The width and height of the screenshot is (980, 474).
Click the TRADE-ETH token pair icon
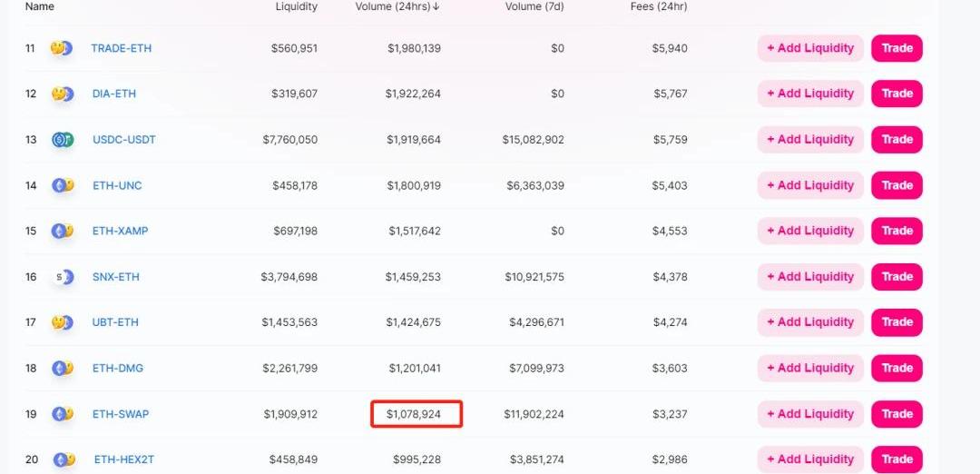(62, 48)
